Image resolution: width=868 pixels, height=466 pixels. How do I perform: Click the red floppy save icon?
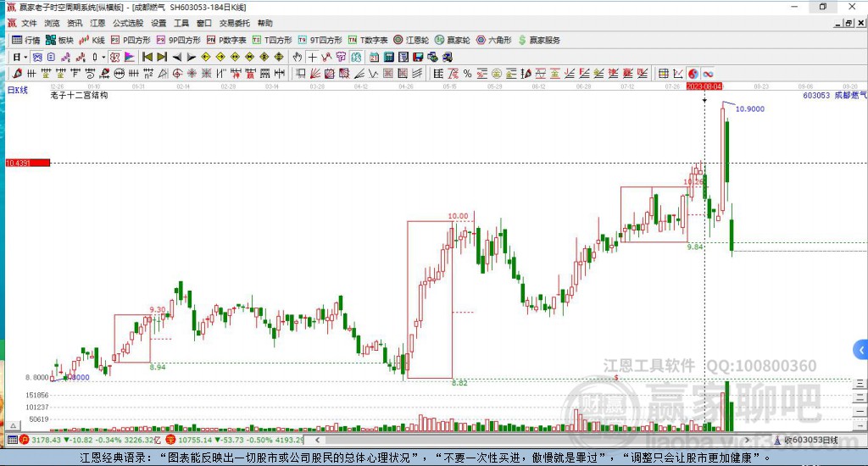coord(418,57)
